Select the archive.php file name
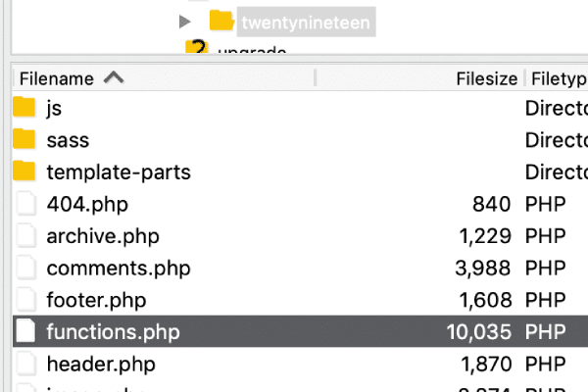This screenshot has width=588, height=392. coord(103,236)
